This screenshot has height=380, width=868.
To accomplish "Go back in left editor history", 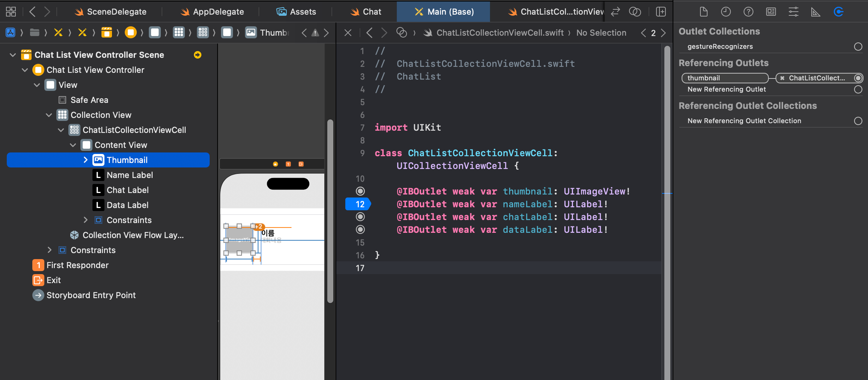I will coord(33,12).
